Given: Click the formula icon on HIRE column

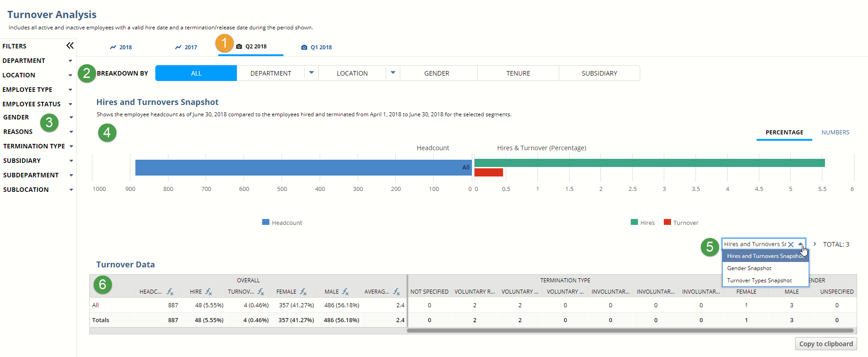Looking at the screenshot, I should (209, 292).
